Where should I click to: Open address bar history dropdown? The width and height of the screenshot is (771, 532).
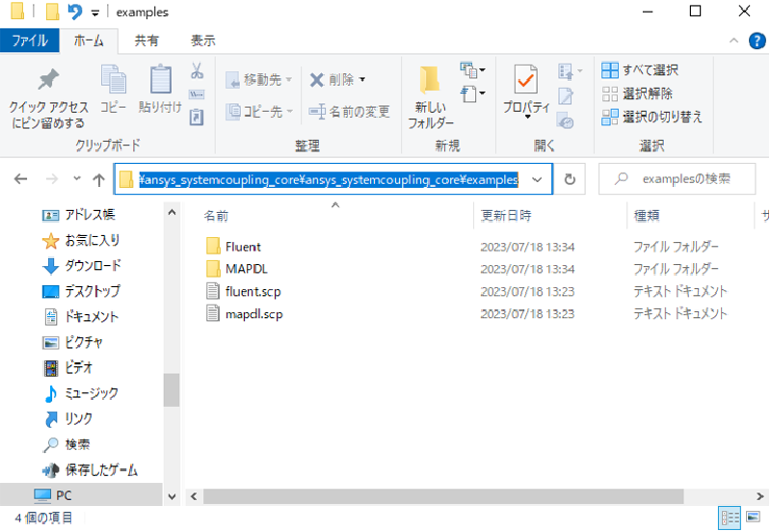pyautogui.click(x=537, y=179)
